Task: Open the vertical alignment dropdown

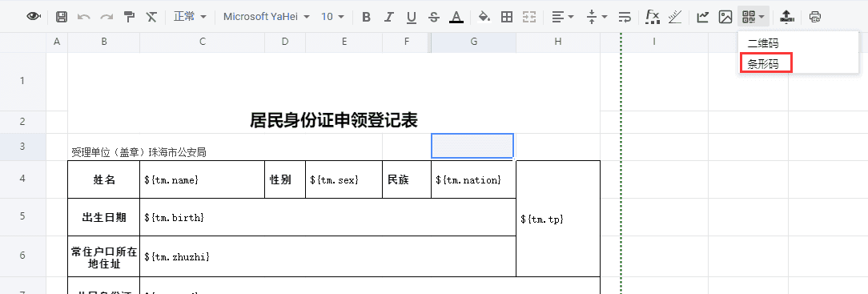Action: [x=597, y=17]
